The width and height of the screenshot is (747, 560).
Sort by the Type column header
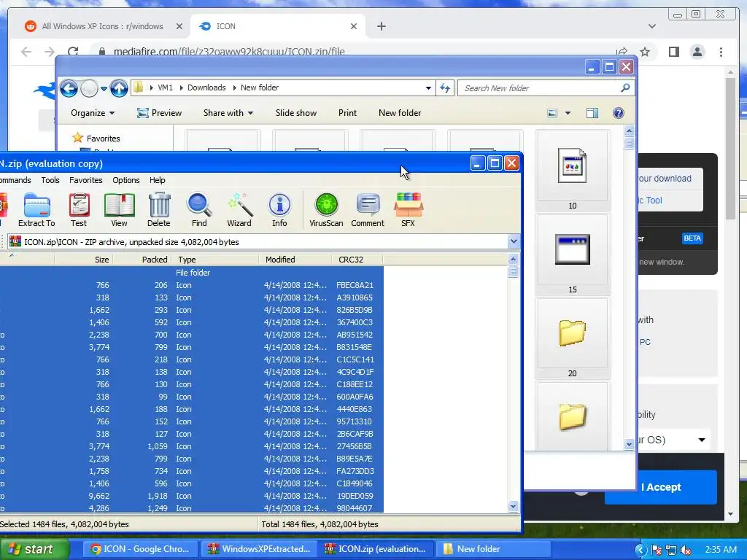(x=215, y=260)
